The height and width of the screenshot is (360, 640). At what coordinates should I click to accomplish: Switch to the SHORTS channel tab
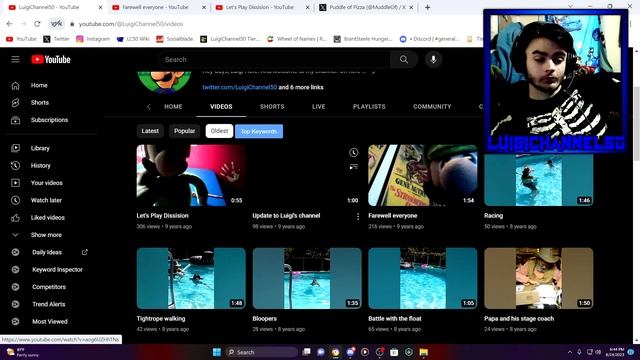[x=272, y=107]
